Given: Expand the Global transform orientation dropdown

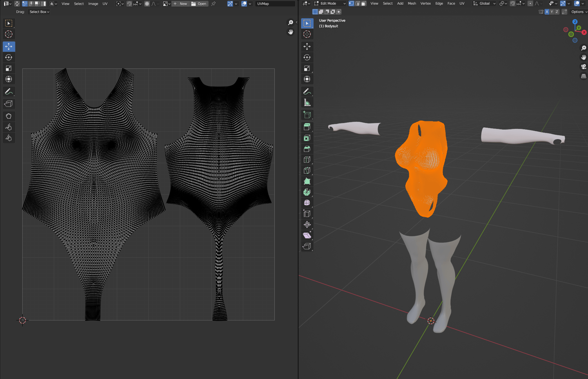Looking at the screenshot, I should [x=485, y=4].
